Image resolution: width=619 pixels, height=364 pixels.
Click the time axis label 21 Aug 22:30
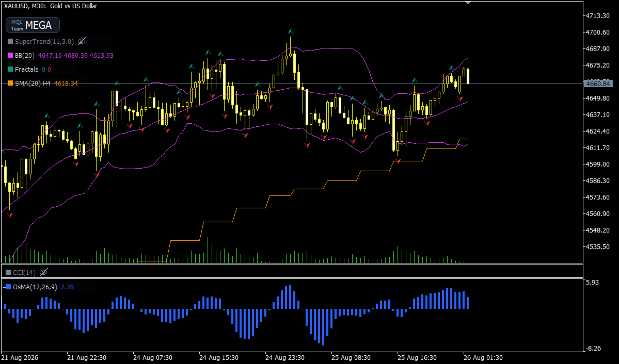86,358
